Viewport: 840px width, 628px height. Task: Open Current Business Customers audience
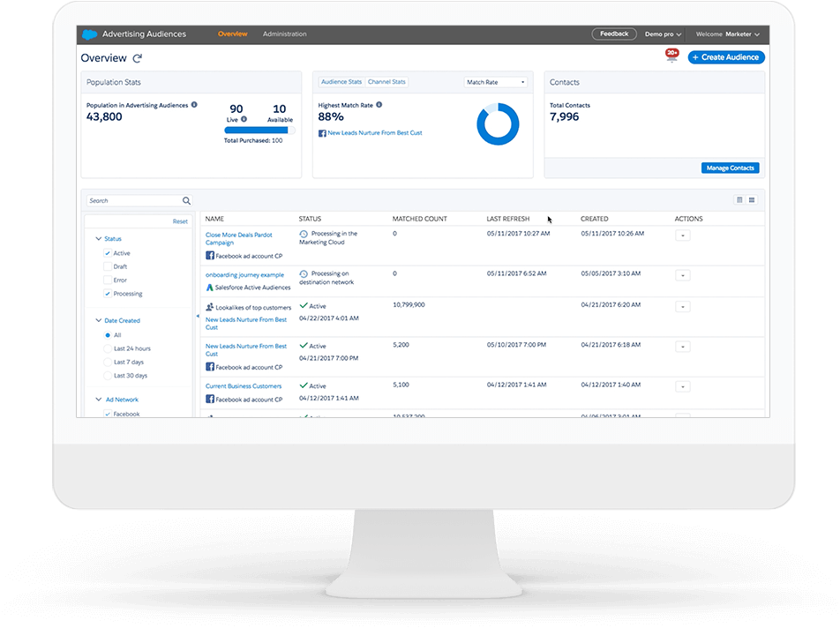click(244, 386)
